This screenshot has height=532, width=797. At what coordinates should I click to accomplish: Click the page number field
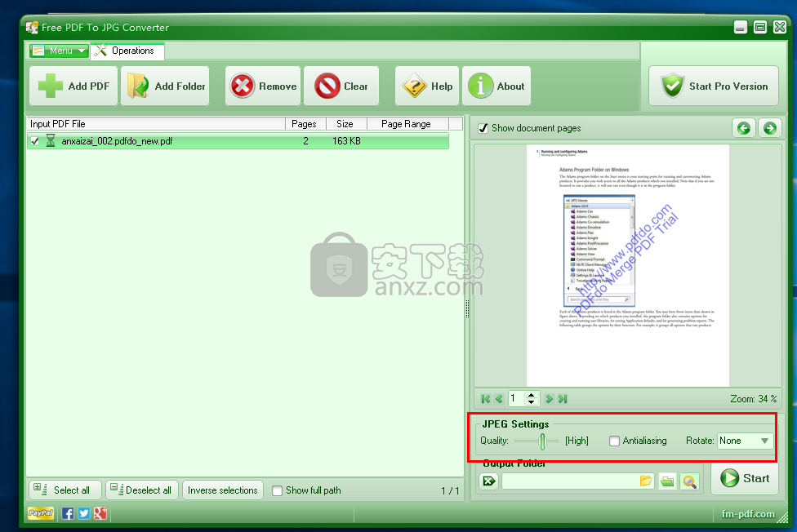(x=517, y=398)
